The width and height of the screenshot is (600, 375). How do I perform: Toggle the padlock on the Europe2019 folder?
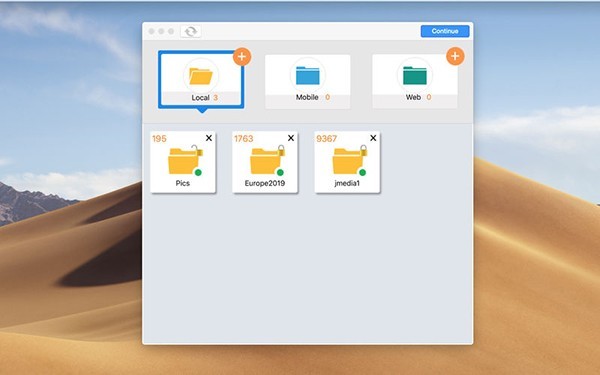coord(281,150)
